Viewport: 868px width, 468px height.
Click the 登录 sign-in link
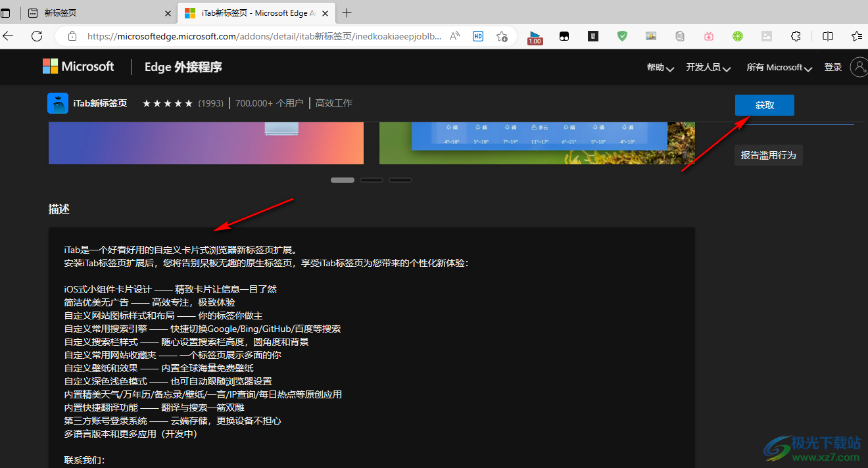(x=833, y=67)
